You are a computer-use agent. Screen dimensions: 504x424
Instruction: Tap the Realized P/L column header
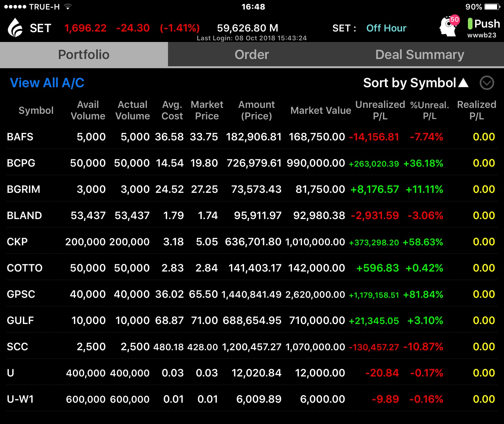point(476,110)
